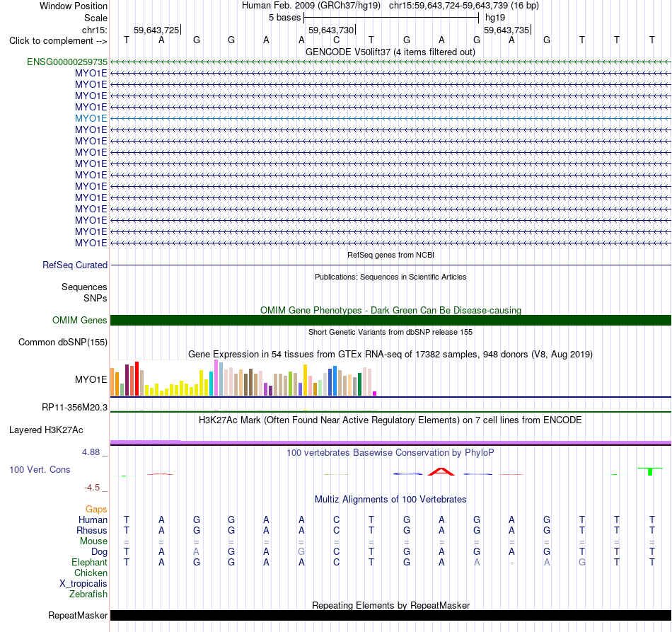
Task: Click the Layered H3K27Ac label
Action: click(x=46, y=430)
